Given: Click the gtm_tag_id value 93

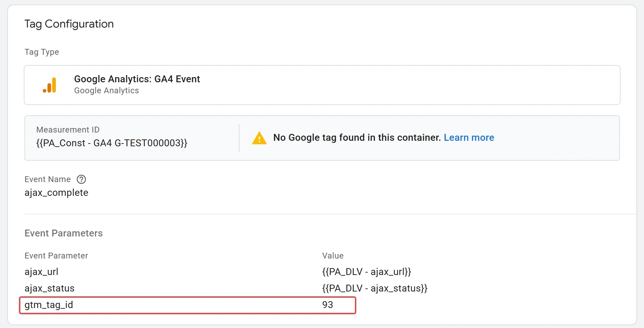Looking at the screenshot, I should pos(327,305).
